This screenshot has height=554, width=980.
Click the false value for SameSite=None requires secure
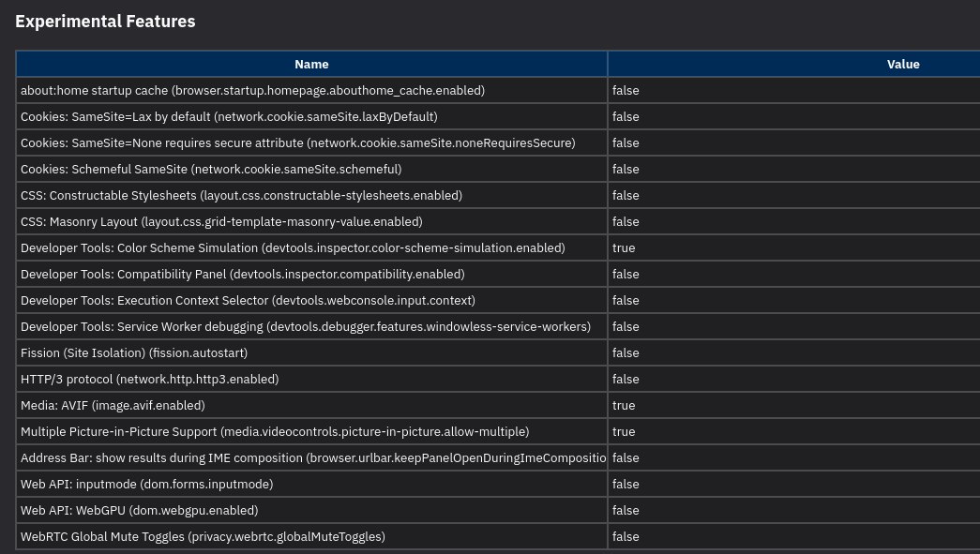[x=626, y=143]
